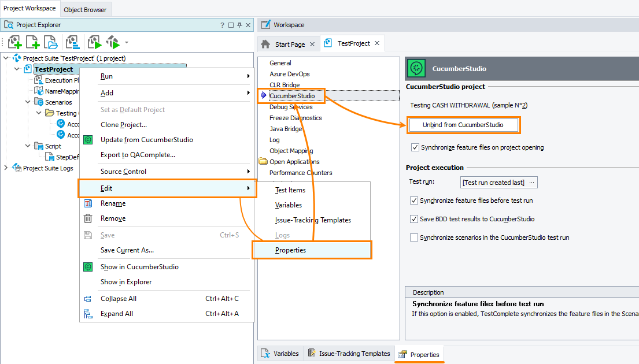Toggle Save BDD test results to CucumberStudio

coord(414,219)
